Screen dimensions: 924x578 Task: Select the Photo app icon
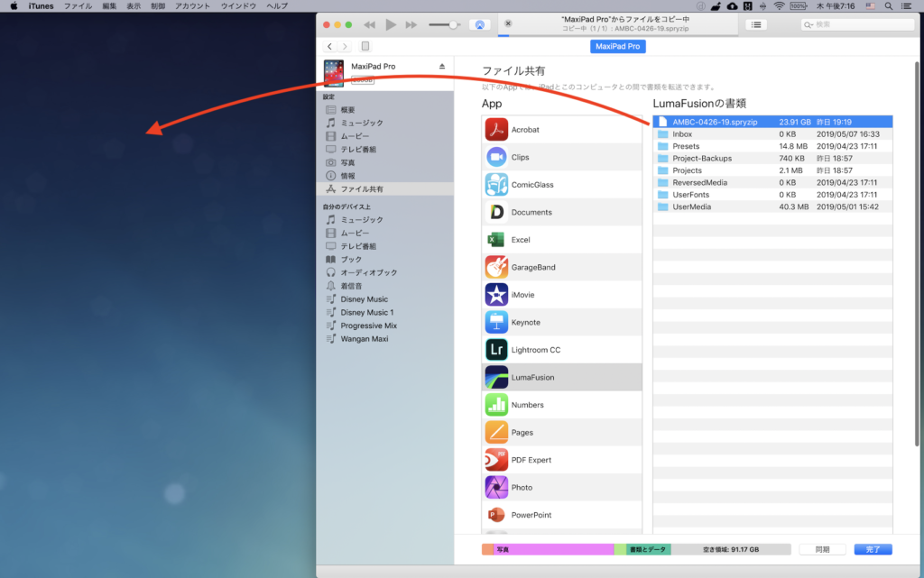point(496,487)
